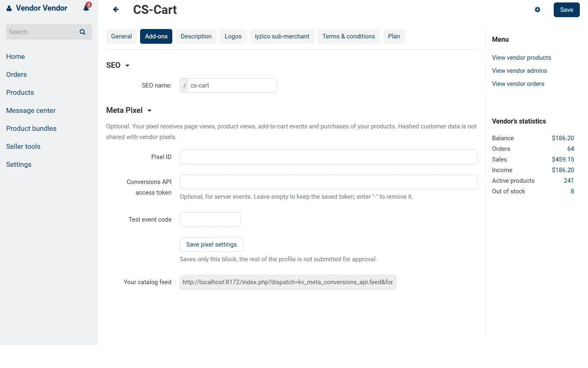Click the Balance value $186.20

pos(563,138)
